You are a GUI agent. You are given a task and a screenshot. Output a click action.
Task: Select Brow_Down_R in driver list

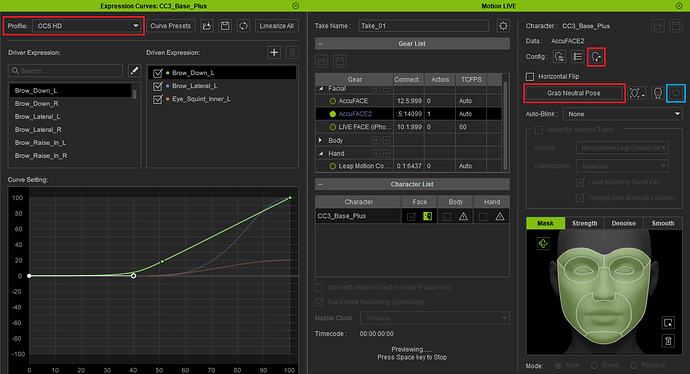tap(70, 103)
